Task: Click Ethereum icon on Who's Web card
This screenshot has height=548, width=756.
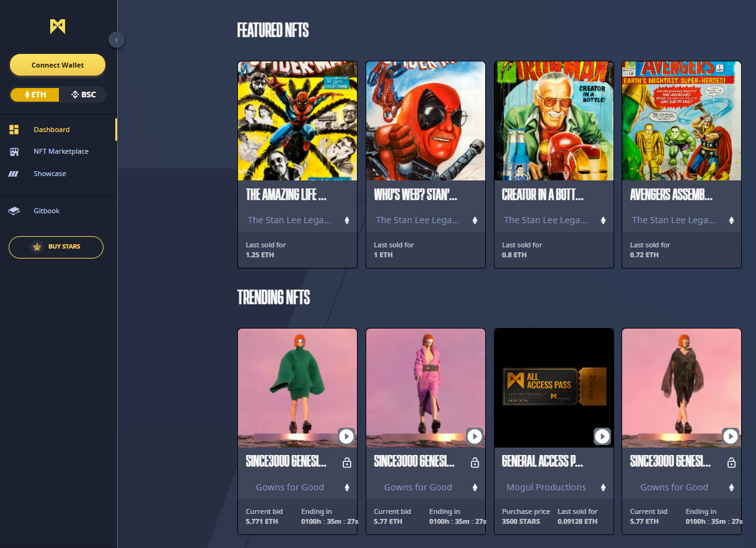Action: tap(475, 220)
